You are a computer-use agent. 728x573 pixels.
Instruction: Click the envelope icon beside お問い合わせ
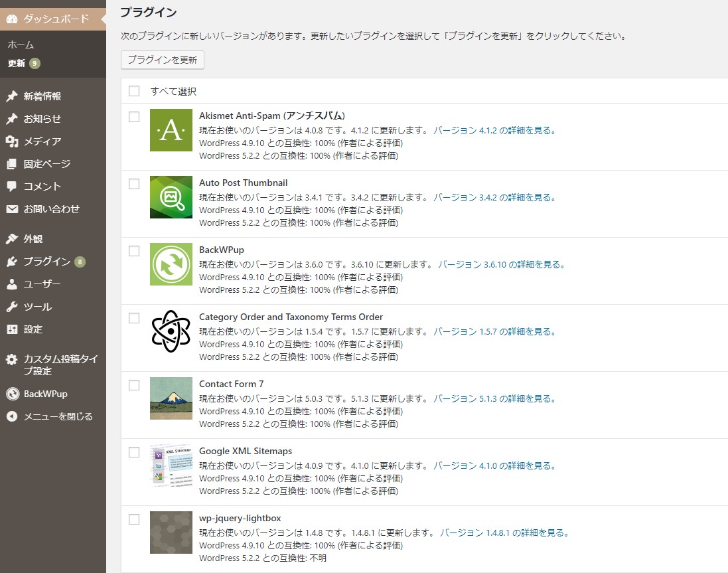tap(12, 209)
